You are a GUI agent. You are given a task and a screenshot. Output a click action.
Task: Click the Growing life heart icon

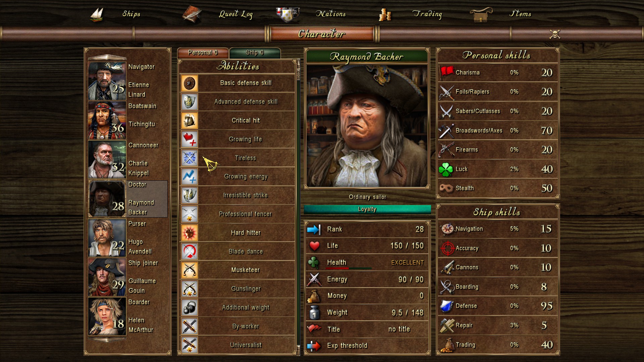pyautogui.click(x=190, y=139)
